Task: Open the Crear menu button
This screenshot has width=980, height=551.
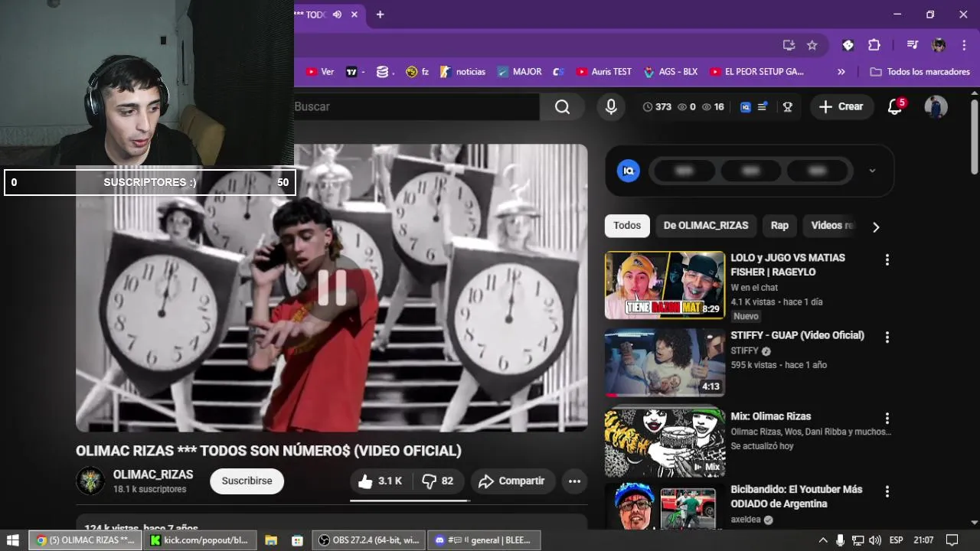Action: 841,107
